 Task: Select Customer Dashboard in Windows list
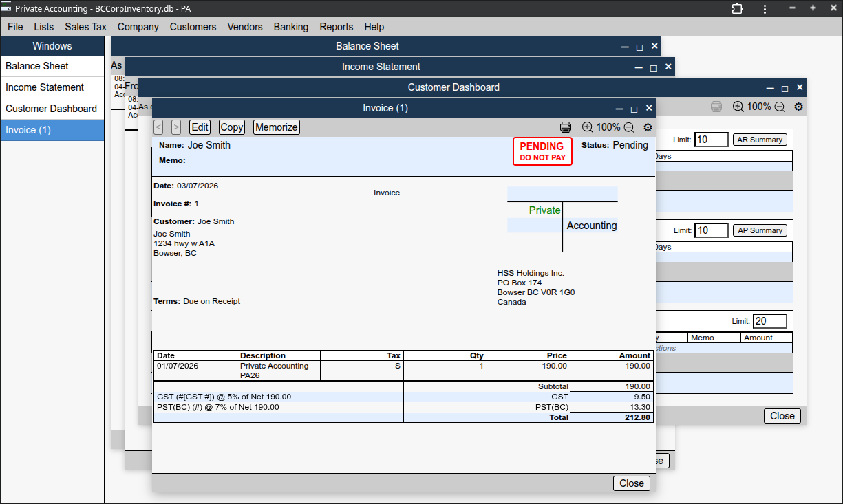tap(52, 109)
